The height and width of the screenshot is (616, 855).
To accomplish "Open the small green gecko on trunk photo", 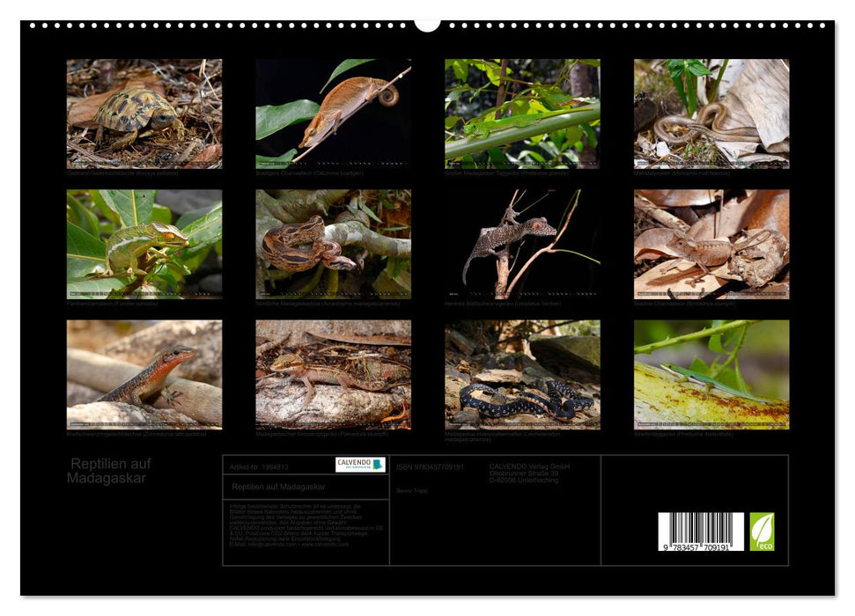I will (x=711, y=374).
